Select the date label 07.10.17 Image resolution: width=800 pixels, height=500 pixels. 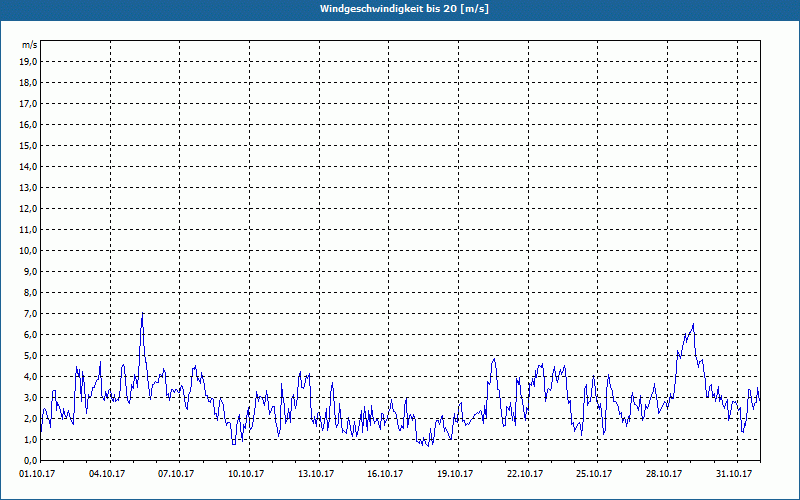(x=176, y=474)
